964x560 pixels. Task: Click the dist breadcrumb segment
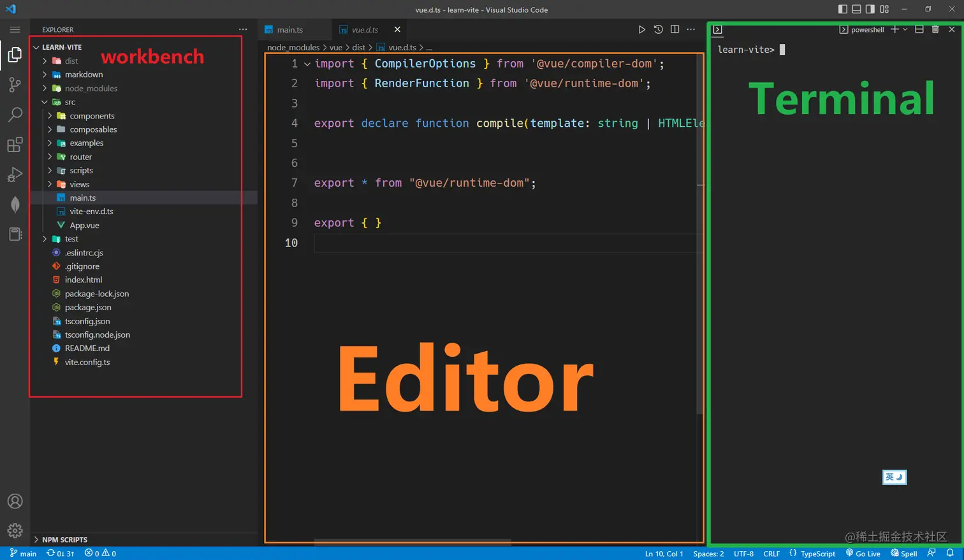pyautogui.click(x=359, y=47)
